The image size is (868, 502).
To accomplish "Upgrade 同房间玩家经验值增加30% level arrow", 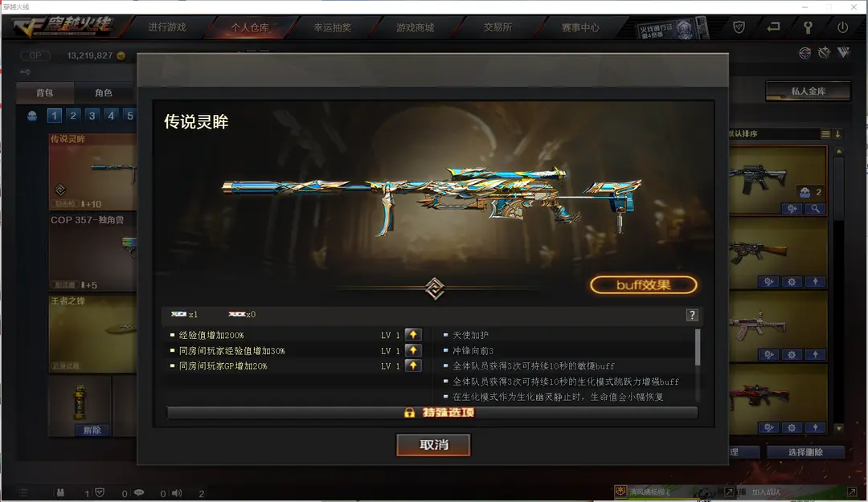I will (413, 350).
